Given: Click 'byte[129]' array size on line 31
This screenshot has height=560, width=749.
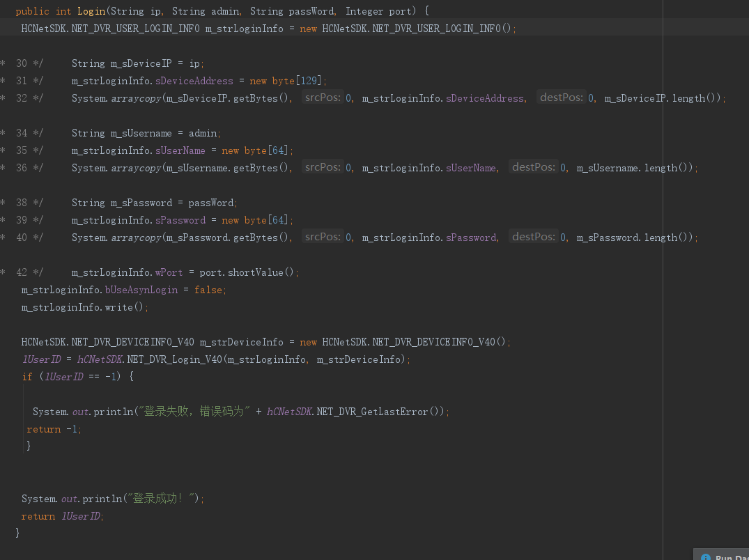Looking at the screenshot, I should tap(297, 81).
